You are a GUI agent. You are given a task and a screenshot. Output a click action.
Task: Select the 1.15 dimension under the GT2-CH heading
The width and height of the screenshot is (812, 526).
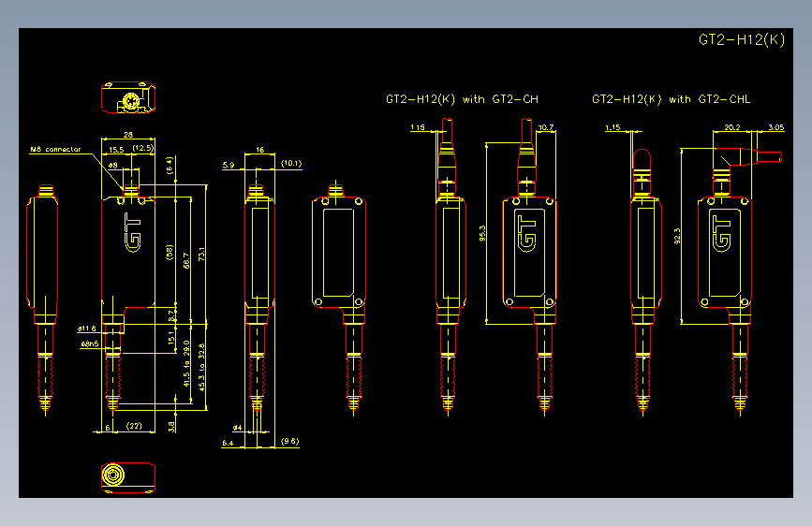coord(418,127)
